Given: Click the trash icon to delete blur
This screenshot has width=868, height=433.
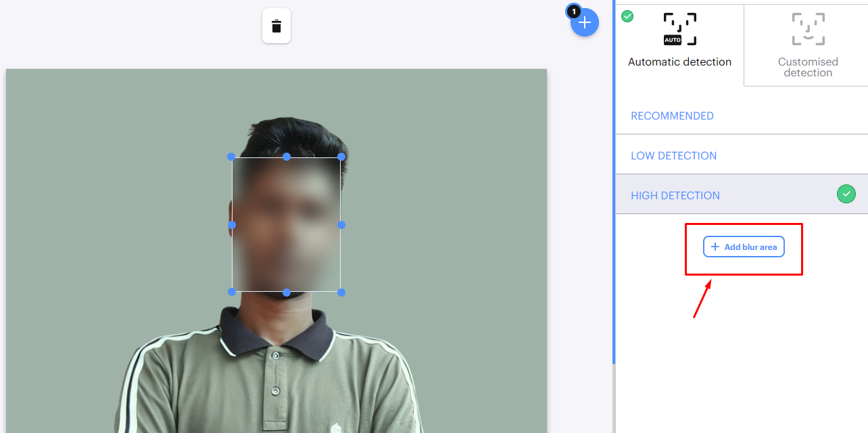Looking at the screenshot, I should coord(276,25).
